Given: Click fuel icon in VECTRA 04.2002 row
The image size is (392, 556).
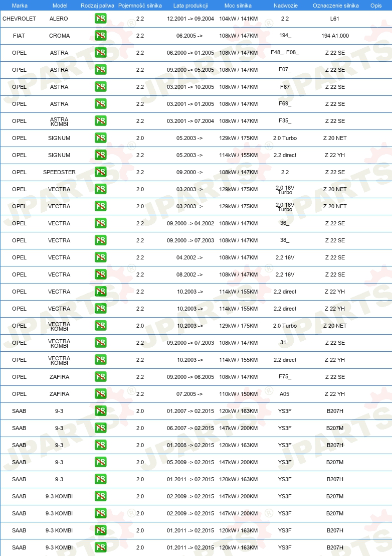Looking at the screenshot, I should (101, 257).
